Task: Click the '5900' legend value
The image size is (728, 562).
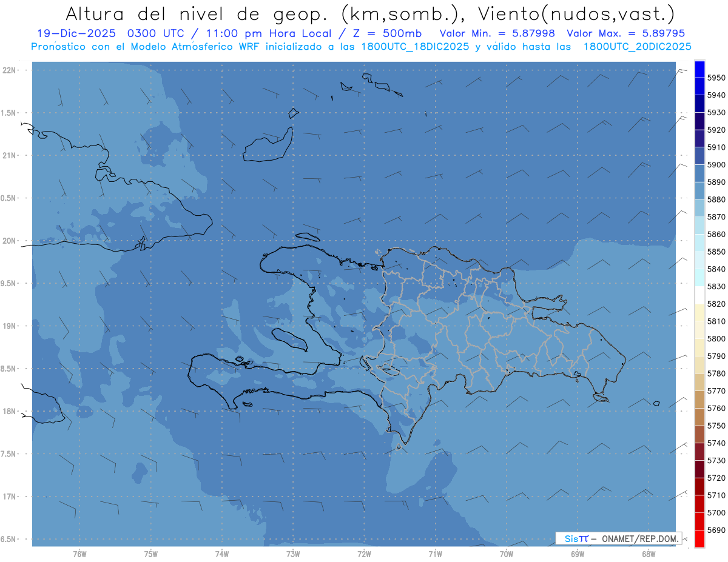Action: pos(716,164)
